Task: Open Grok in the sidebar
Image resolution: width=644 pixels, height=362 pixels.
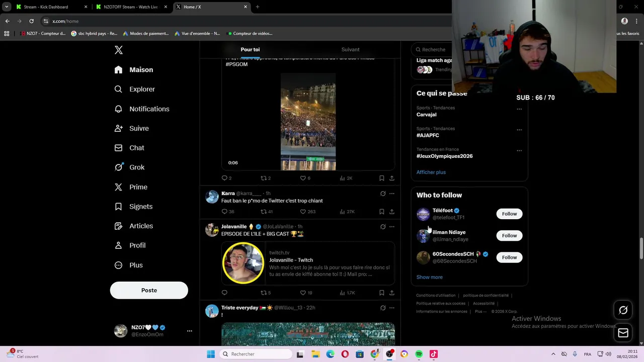Action: point(130,167)
